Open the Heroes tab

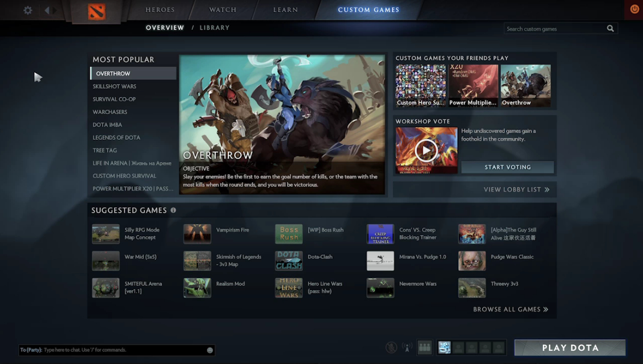coord(160,10)
